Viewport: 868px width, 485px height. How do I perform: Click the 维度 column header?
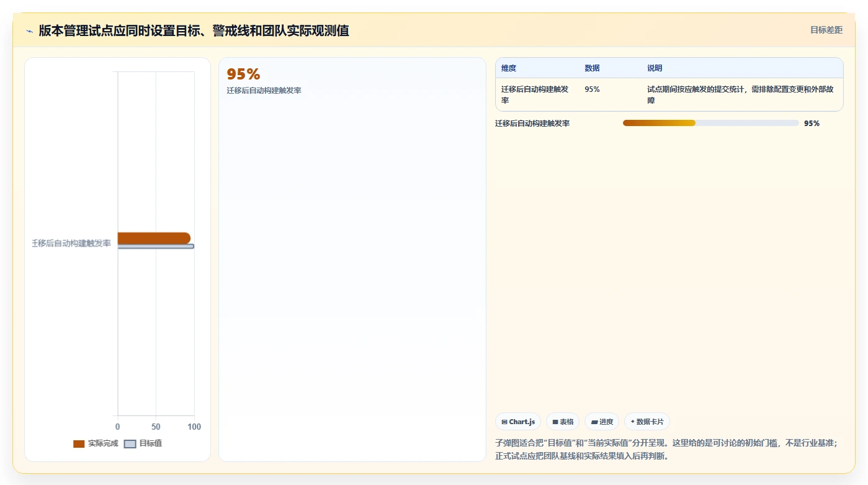(x=509, y=68)
